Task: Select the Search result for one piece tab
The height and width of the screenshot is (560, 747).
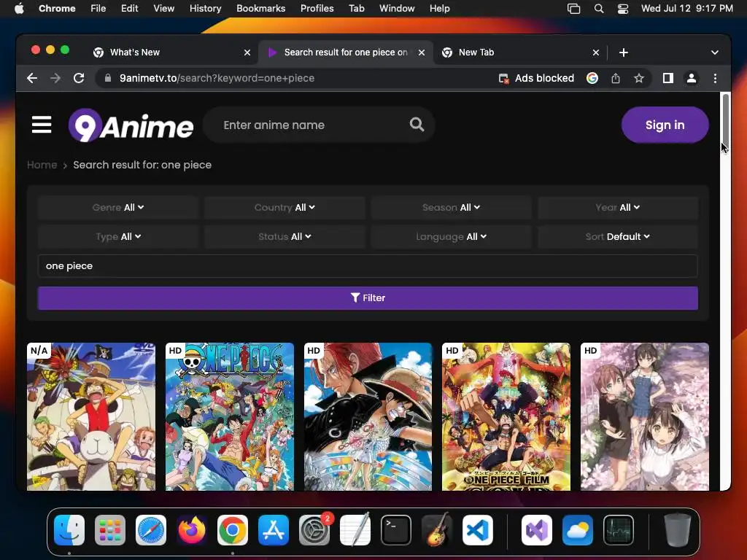Action: (x=346, y=52)
